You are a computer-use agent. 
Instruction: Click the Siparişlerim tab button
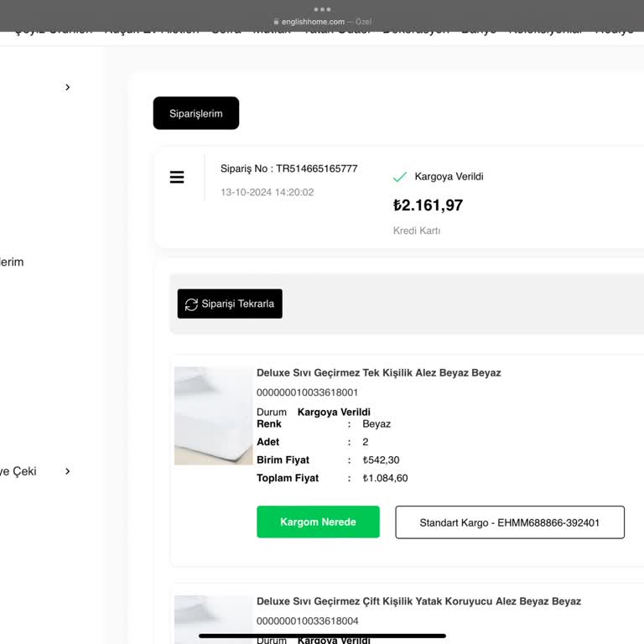coord(196,113)
